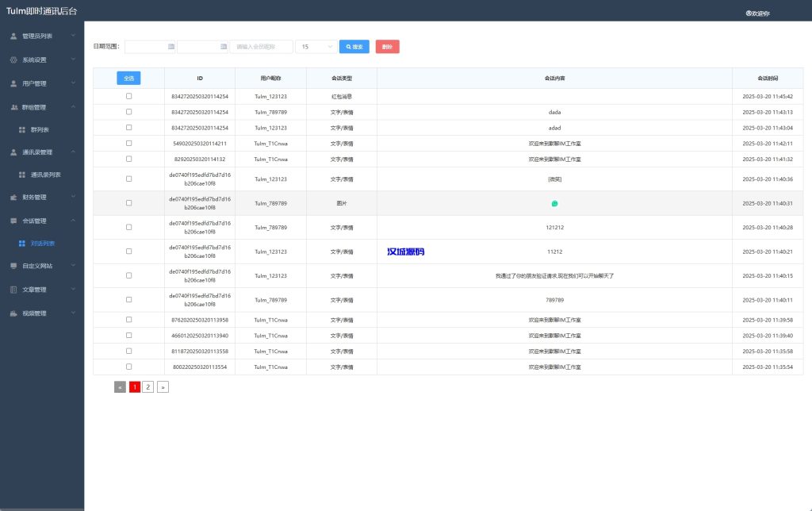Open the start date calendar icon
This screenshot has height=511, width=812.
click(170, 47)
